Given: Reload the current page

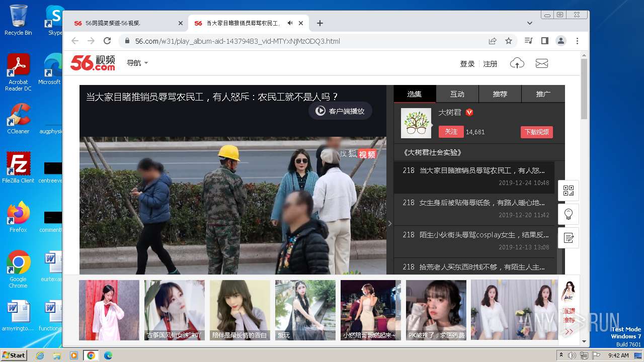Looking at the screenshot, I should point(107,41).
